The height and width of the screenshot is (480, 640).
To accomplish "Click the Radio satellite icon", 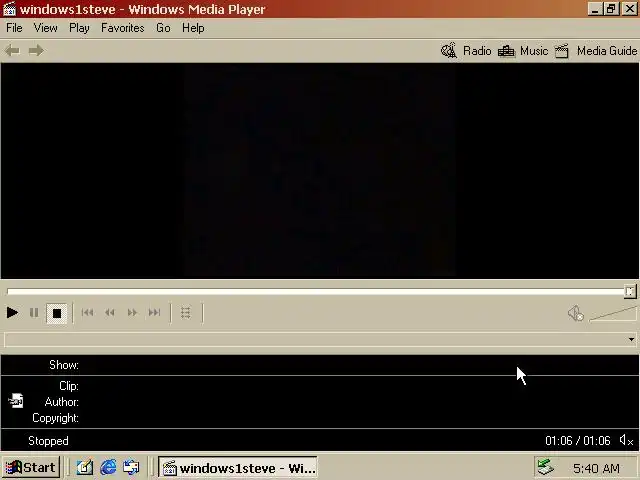I will point(449,51).
